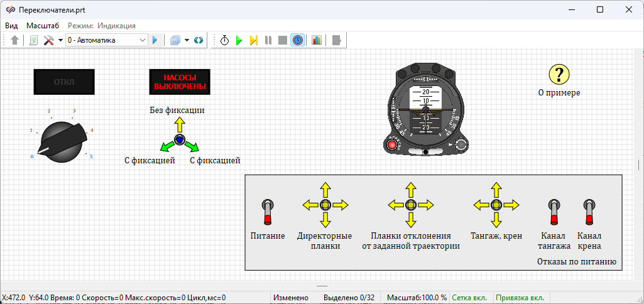This screenshot has height=304, width=644.
Task: Flip the Питание toggle switch
Action: (x=268, y=212)
